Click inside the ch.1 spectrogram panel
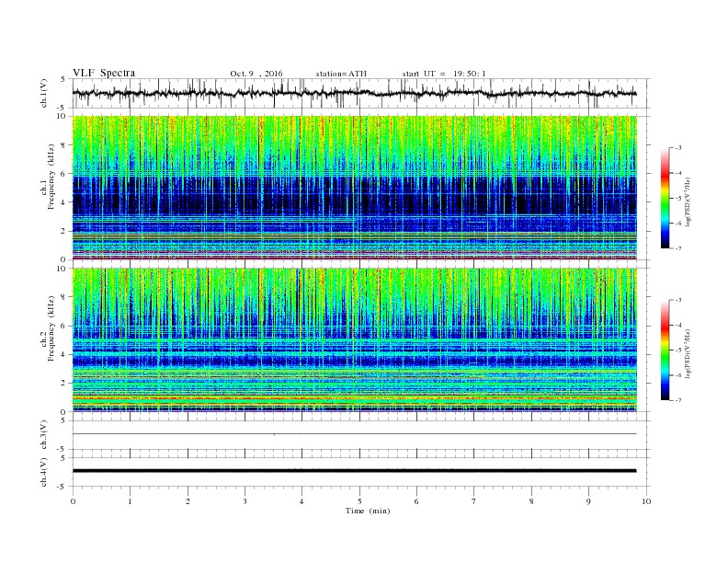Image resolution: width=728 pixels, height=563 pixels. (354, 188)
